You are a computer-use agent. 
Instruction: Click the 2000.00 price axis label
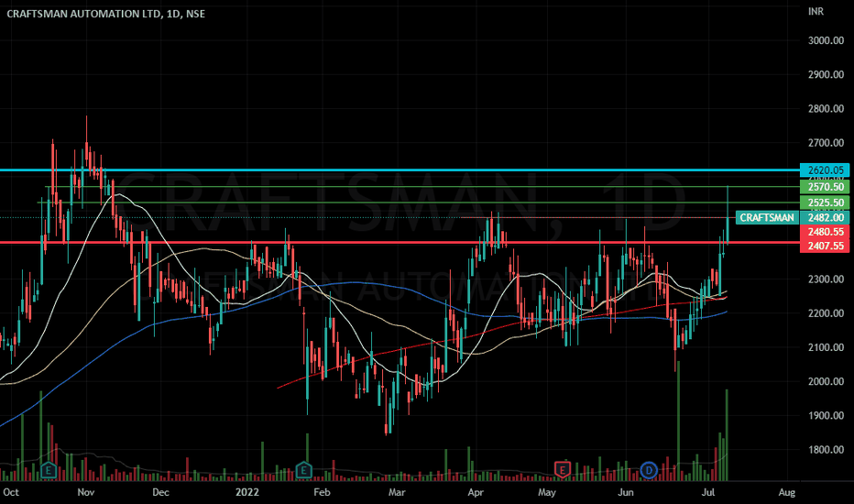826,381
